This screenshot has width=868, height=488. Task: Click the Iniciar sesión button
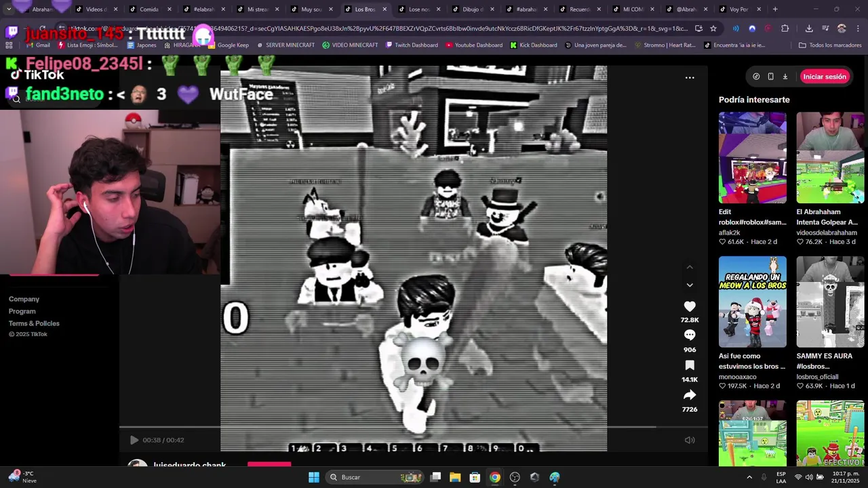(825, 77)
